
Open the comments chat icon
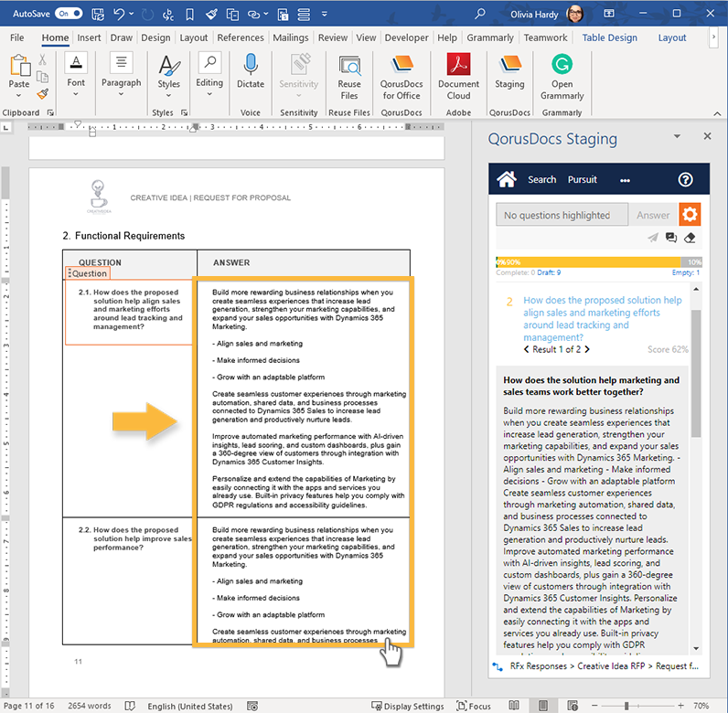coord(671,238)
